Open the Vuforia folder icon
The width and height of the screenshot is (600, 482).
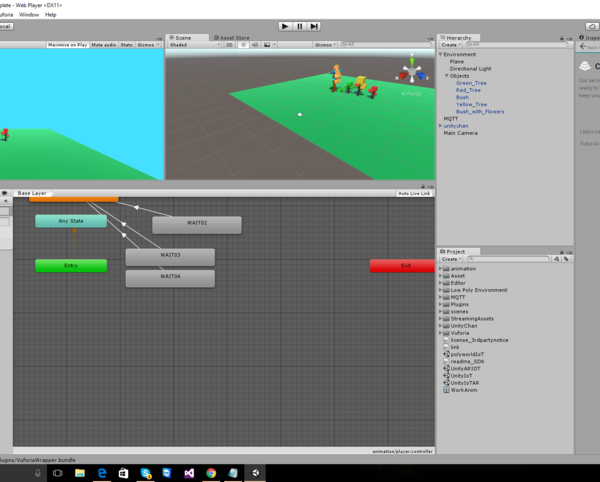(446, 333)
